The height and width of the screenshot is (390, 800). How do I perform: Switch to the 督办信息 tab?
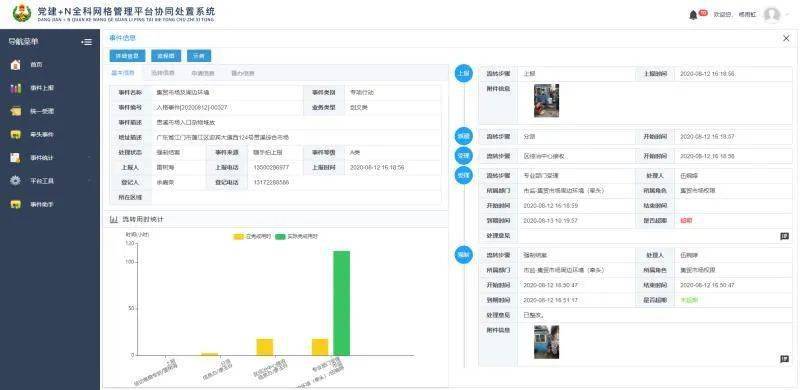point(243,73)
